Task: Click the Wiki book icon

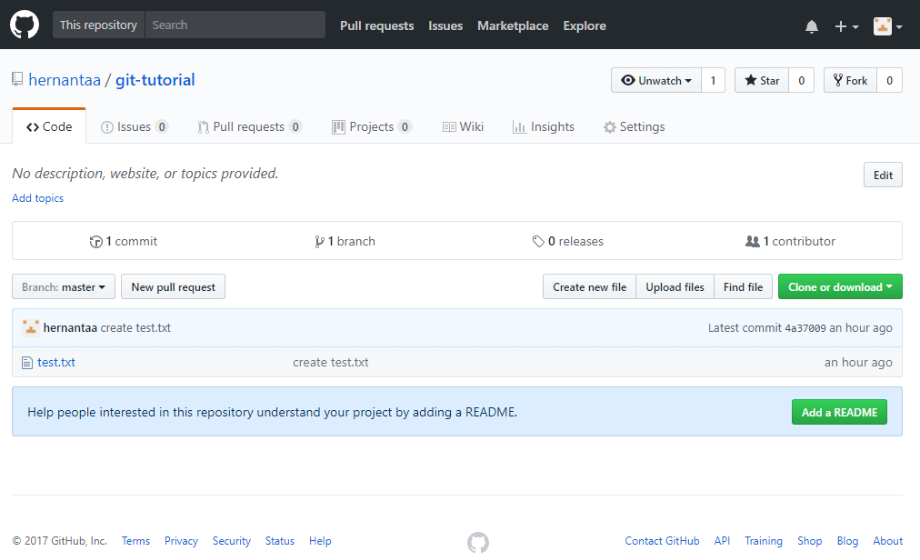Action: 449,127
